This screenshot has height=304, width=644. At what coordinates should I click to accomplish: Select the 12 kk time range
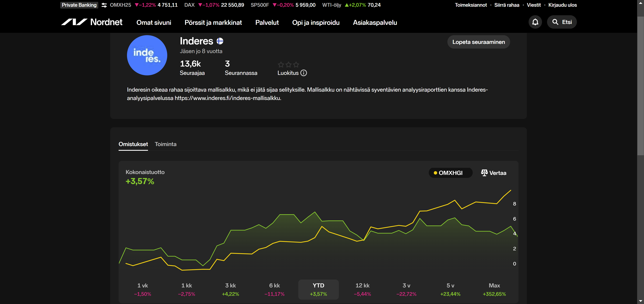click(x=363, y=289)
